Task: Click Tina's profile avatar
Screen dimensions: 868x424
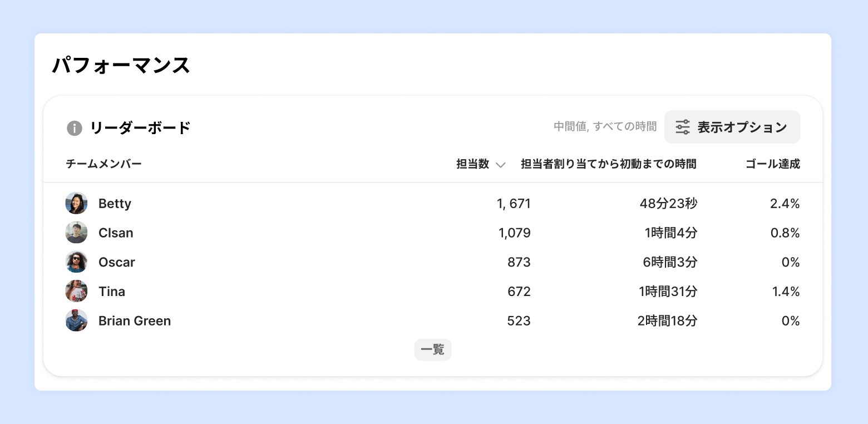Action: (76, 292)
